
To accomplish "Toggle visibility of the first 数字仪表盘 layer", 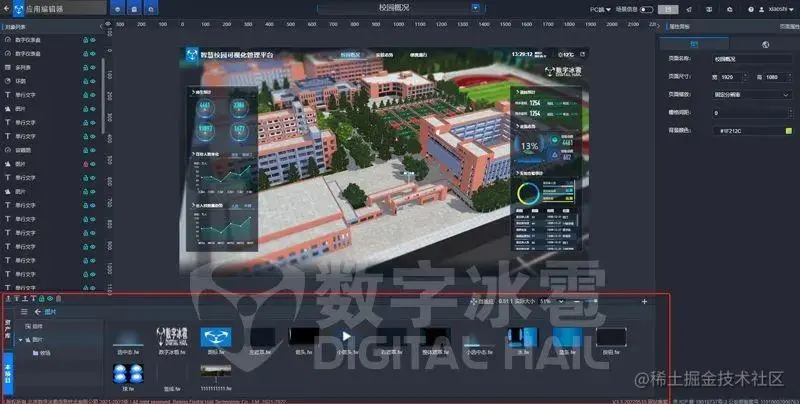I will (x=93, y=40).
